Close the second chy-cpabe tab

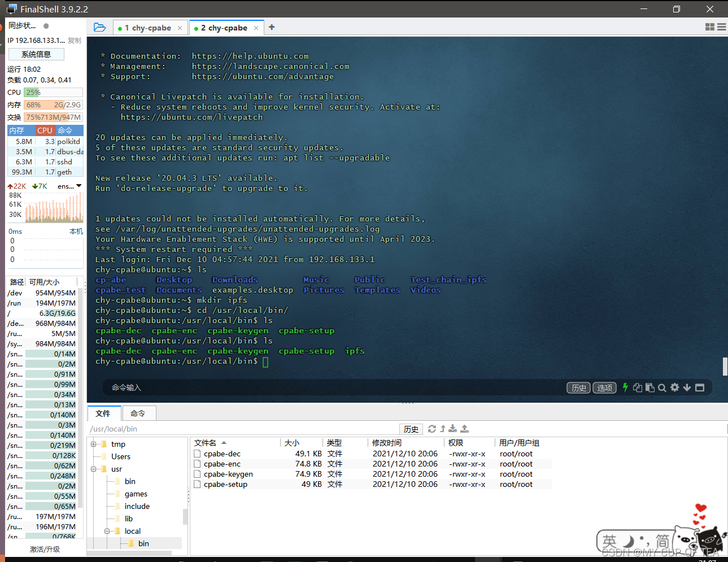point(256,28)
